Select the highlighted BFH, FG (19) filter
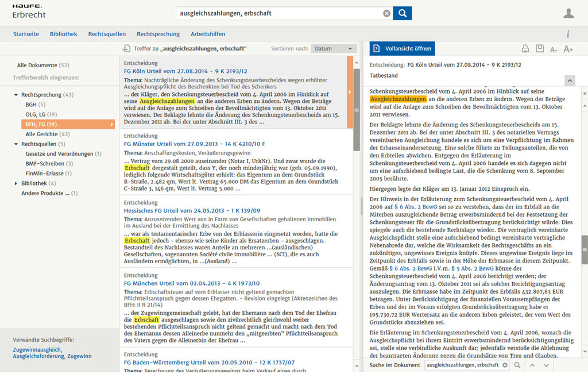This screenshot has width=588, height=385. (68, 124)
